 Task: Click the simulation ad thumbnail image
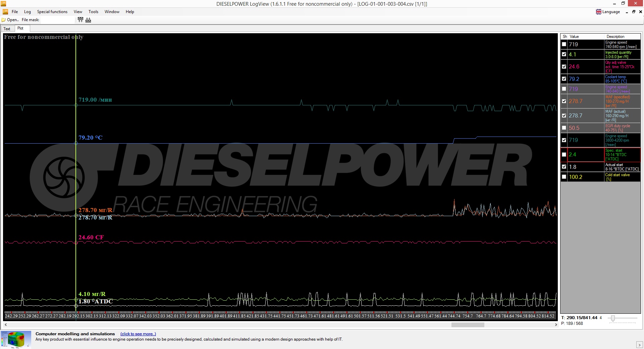(15, 339)
